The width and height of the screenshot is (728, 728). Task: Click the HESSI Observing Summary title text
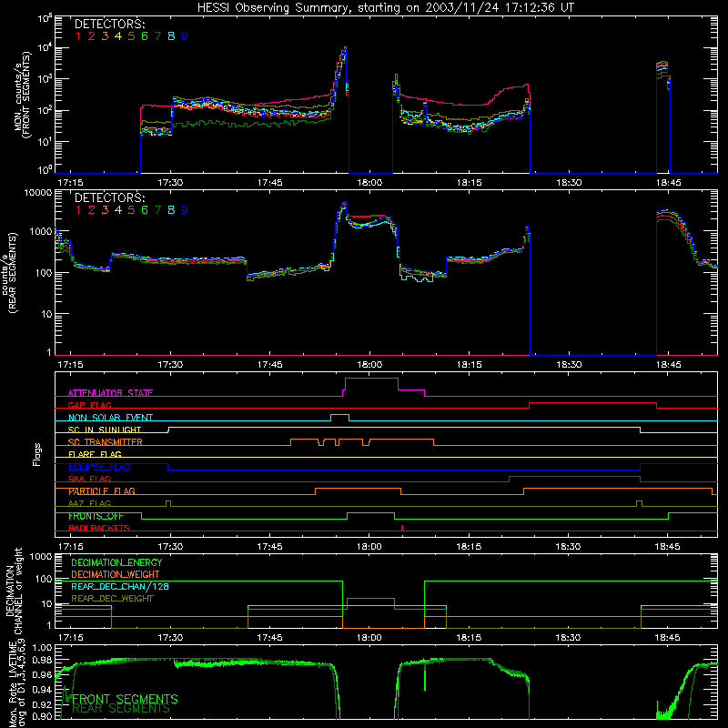point(385,8)
